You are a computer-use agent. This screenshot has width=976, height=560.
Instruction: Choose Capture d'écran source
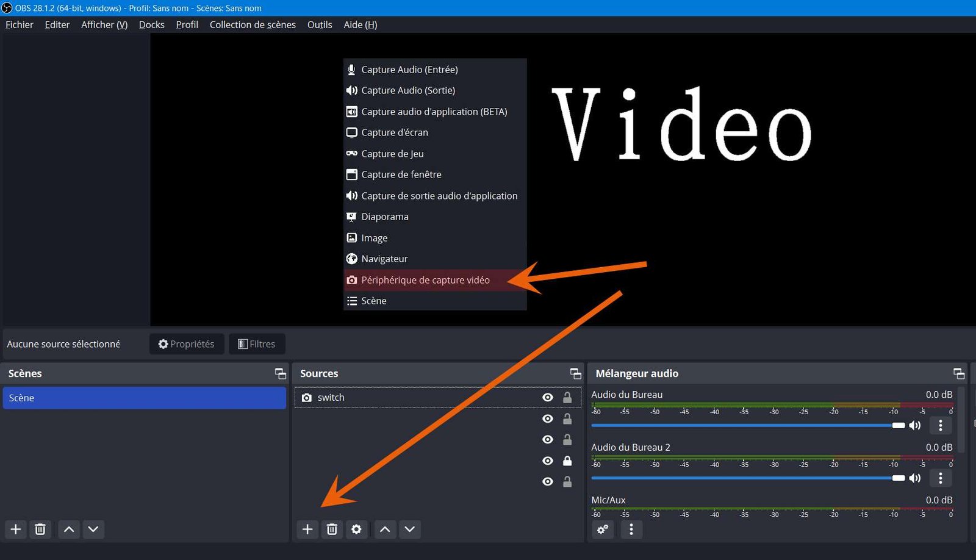coord(435,132)
